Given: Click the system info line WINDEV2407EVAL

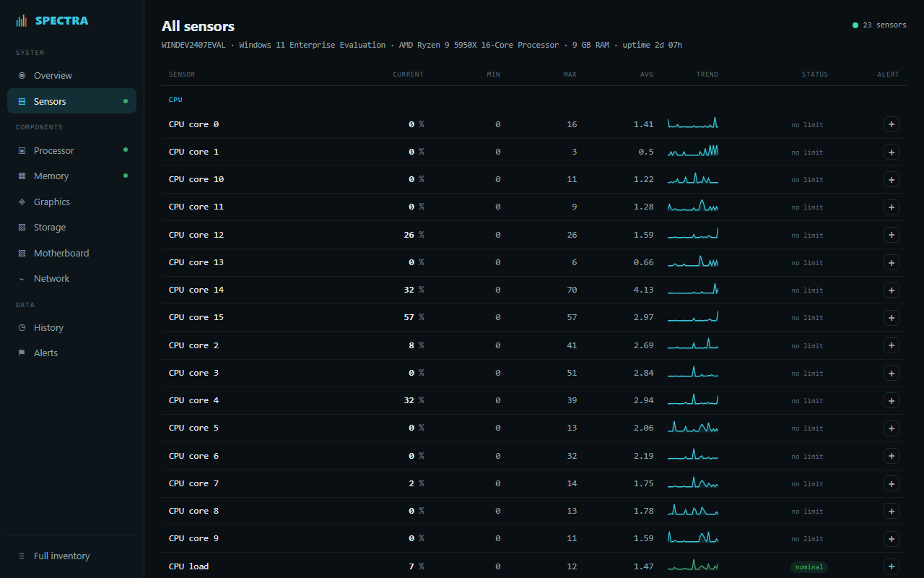Looking at the screenshot, I should (422, 45).
